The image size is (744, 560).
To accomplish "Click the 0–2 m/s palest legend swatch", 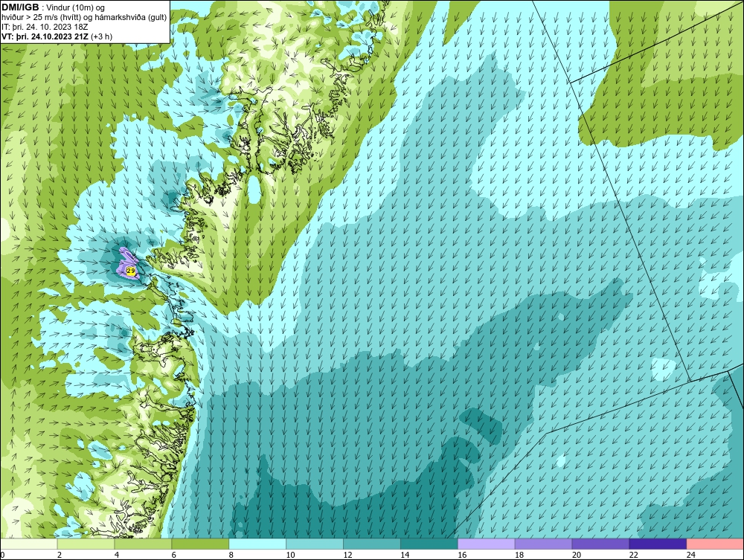I will point(28,544).
